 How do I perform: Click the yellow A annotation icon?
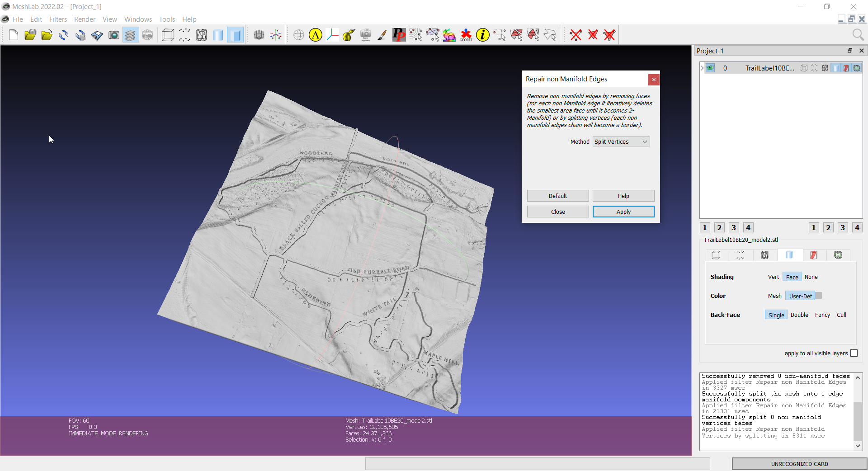coord(316,35)
